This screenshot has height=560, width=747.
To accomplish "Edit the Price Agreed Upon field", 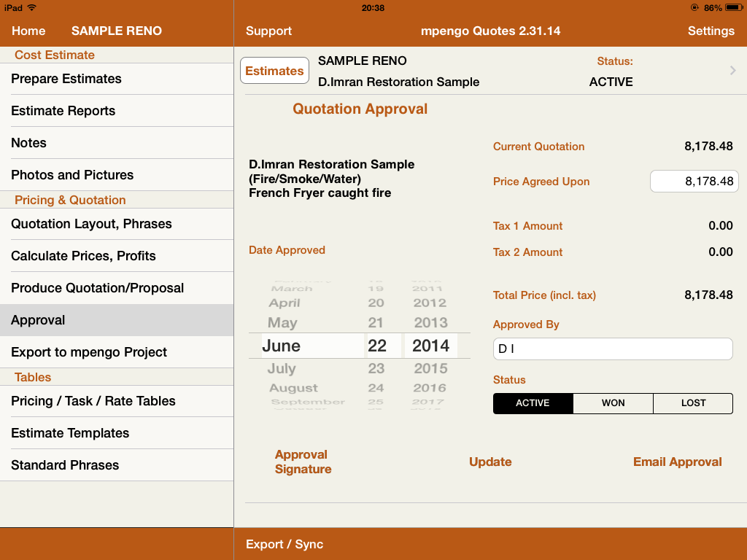I will coord(694,182).
